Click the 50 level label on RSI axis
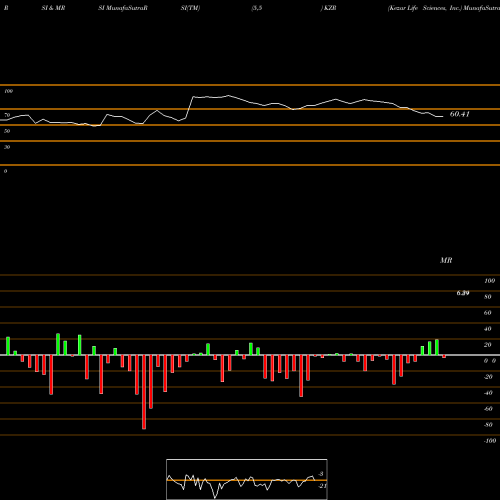Viewport: 500px width, 500px height. [7, 131]
